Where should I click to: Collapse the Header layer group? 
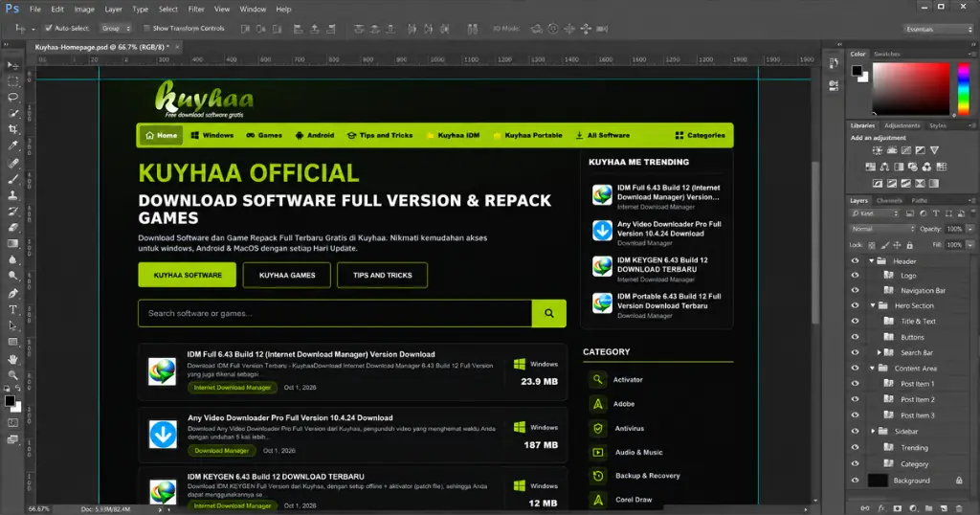[x=871, y=261]
